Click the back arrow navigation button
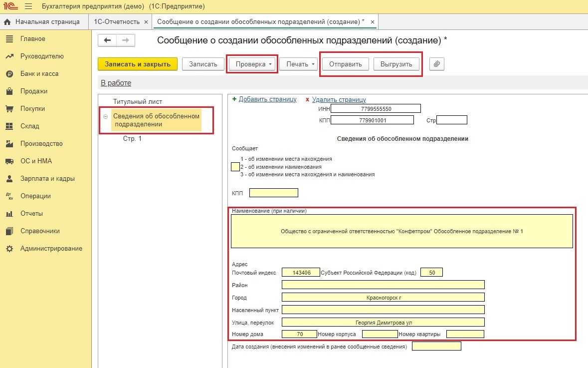The width and height of the screenshot is (588, 368). pos(107,40)
